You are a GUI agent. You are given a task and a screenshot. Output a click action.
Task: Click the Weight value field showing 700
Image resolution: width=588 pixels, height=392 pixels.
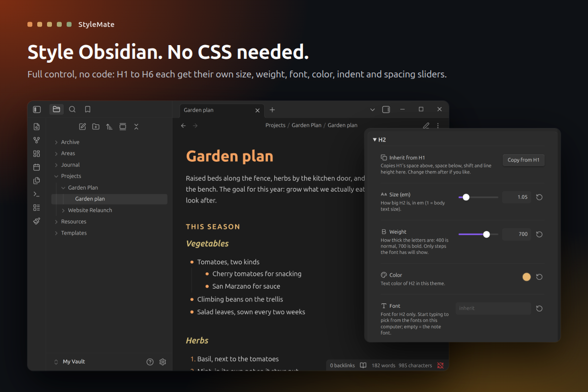point(516,234)
